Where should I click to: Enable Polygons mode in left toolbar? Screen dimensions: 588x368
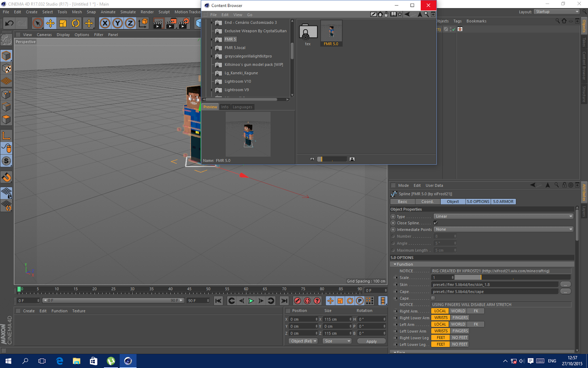coord(6,120)
